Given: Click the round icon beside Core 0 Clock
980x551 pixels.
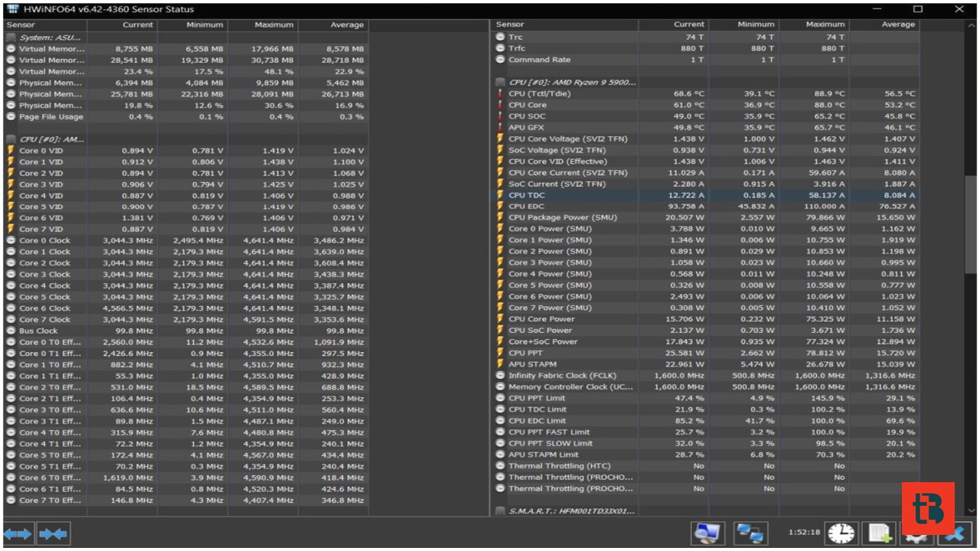Looking at the screenshot, I should pos(11,240).
